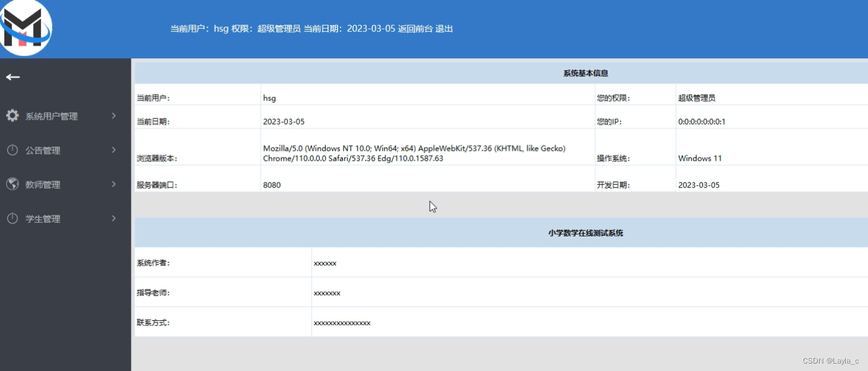Click the Mozilla/5.0 browser version text
The height and width of the screenshot is (371, 868).
tap(414, 153)
